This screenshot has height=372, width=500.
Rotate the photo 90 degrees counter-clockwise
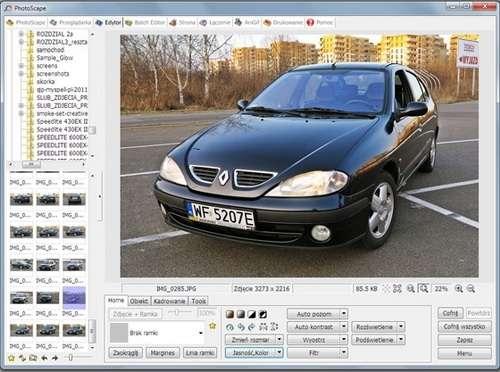pyautogui.click(x=241, y=327)
